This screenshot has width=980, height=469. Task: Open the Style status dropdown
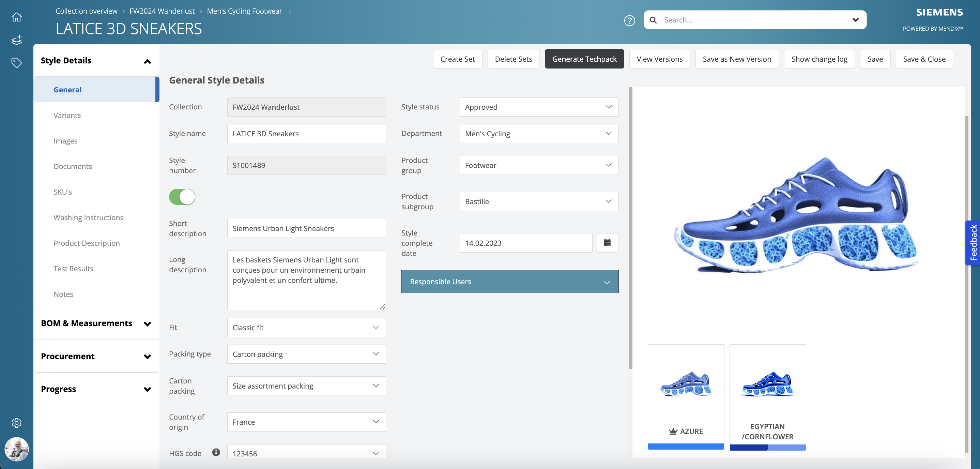pyautogui.click(x=539, y=107)
